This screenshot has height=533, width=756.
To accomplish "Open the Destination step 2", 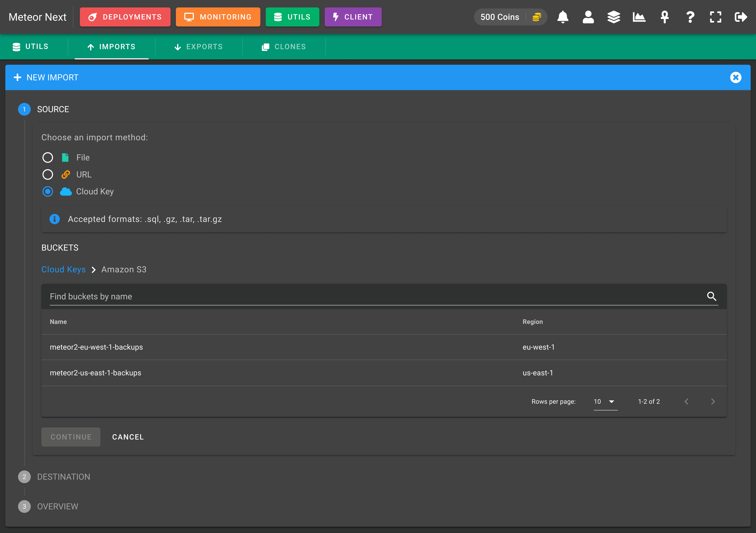I will coord(54,477).
